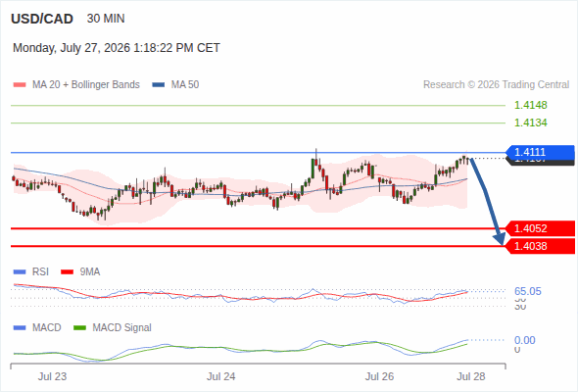The width and height of the screenshot is (578, 392).
Task: Click the Jul 26 date axis marker
Action: coord(379,376)
